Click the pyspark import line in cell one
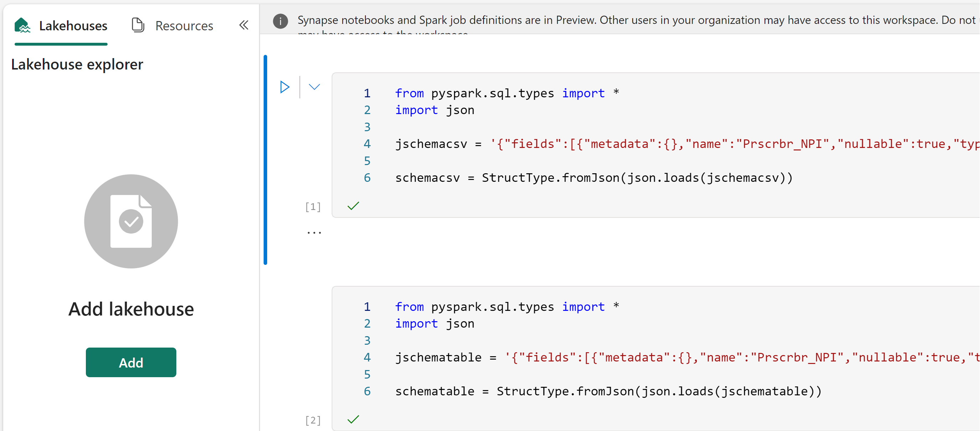 tap(507, 93)
